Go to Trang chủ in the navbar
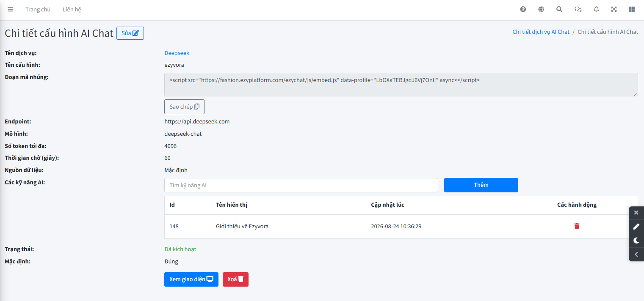This screenshot has width=644, height=301. 38,9
